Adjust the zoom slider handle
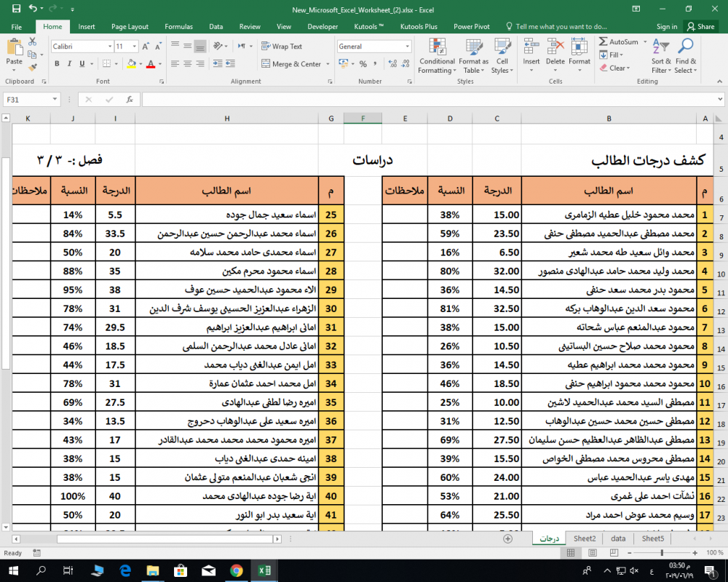The image size is (728, 582). pyautogui.click(x=662, y=553)
